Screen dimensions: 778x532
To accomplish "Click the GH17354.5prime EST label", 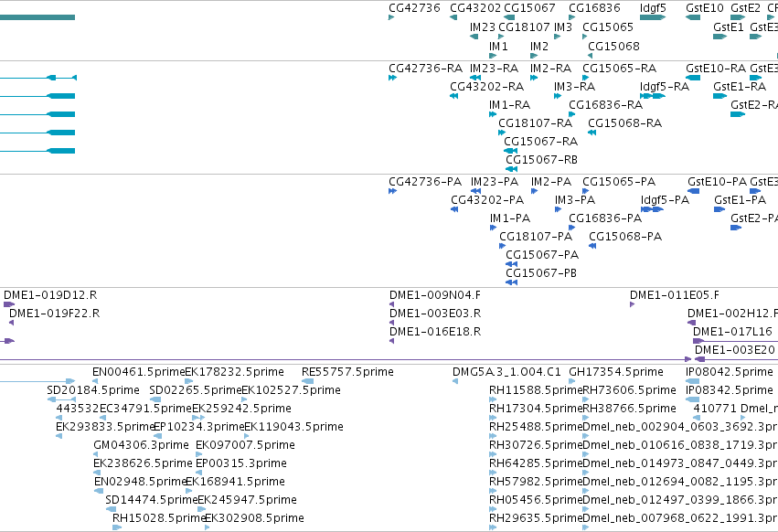I will pyautogui.click(x=616, y=373).
